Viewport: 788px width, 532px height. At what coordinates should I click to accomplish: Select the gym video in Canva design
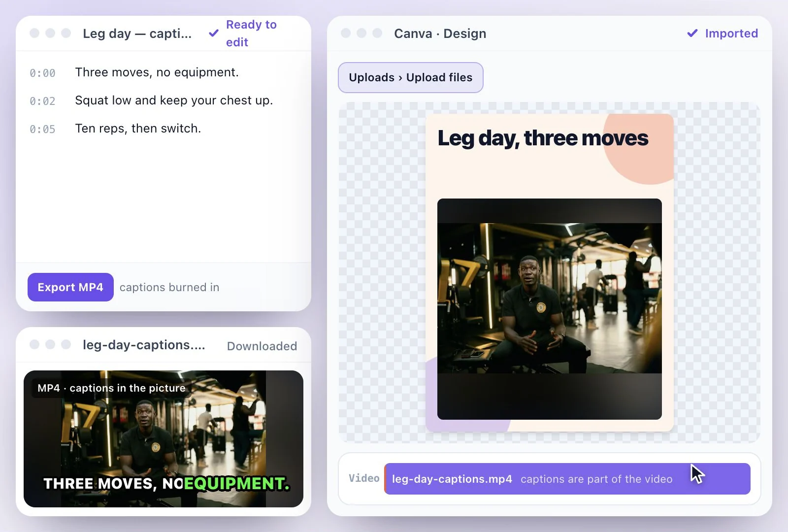coord(550,309)
